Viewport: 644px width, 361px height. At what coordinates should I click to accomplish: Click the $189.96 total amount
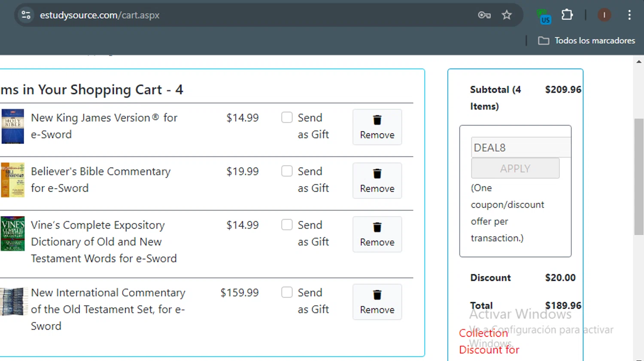(563, 305)
